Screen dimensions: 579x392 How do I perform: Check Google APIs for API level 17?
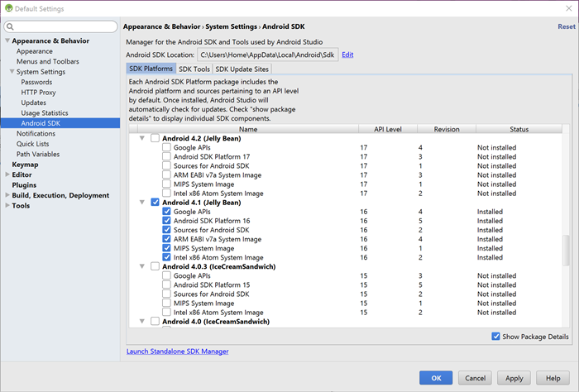coord(166,147)
